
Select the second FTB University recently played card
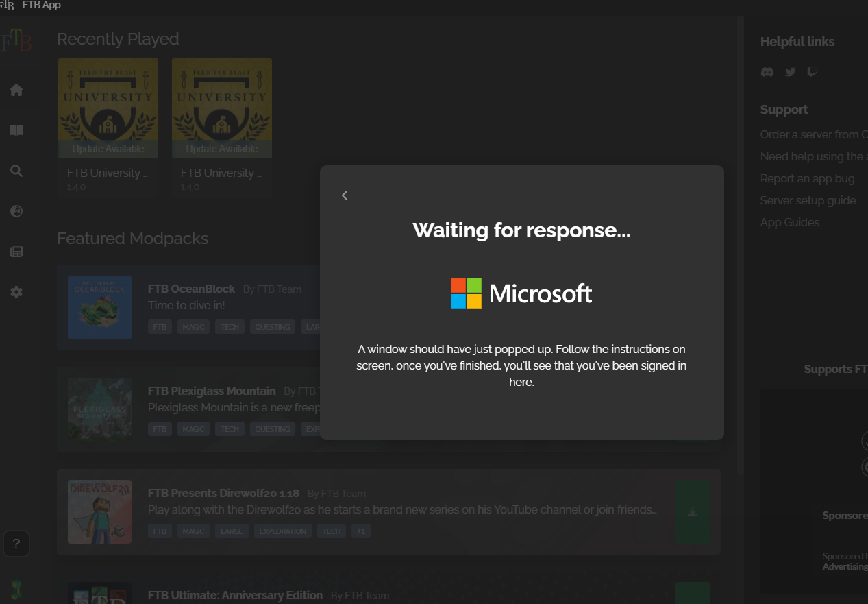pos(222,128)
